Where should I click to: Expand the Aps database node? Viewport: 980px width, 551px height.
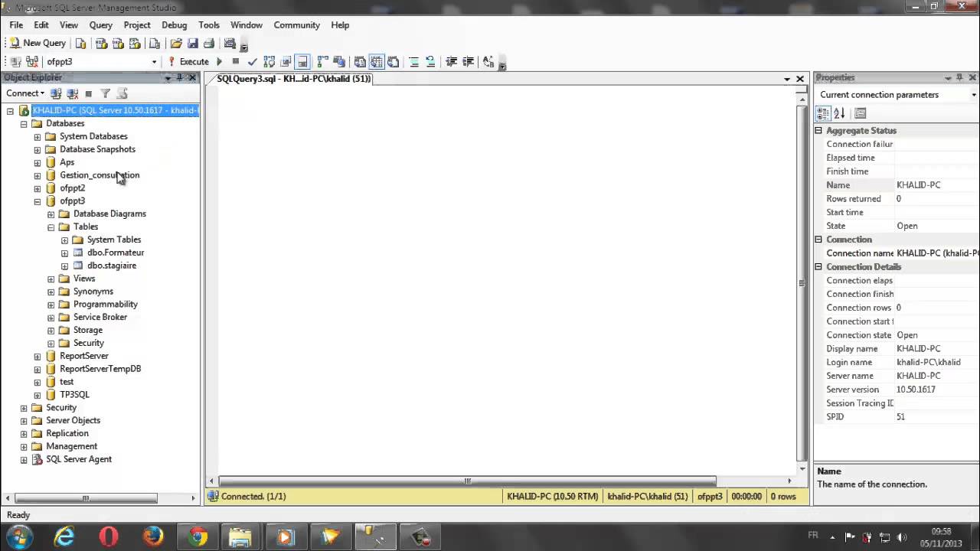coord(38,162)
